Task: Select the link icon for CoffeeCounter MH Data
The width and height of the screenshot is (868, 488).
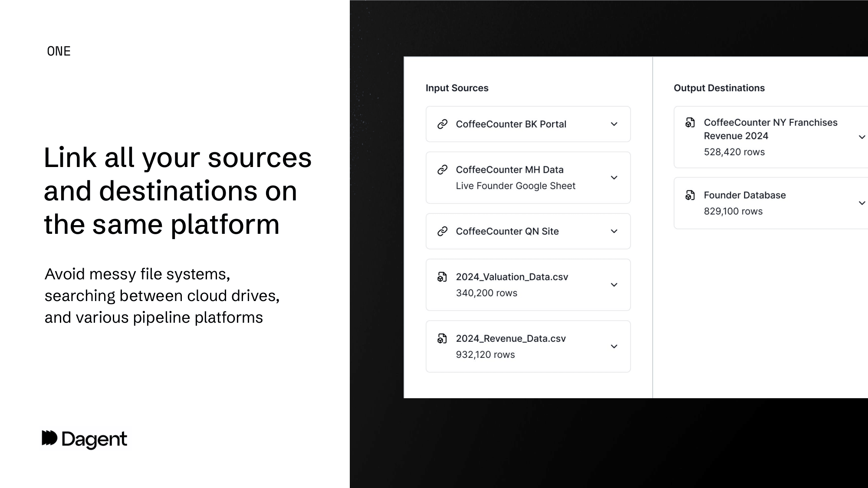Action: click(443, 170)
